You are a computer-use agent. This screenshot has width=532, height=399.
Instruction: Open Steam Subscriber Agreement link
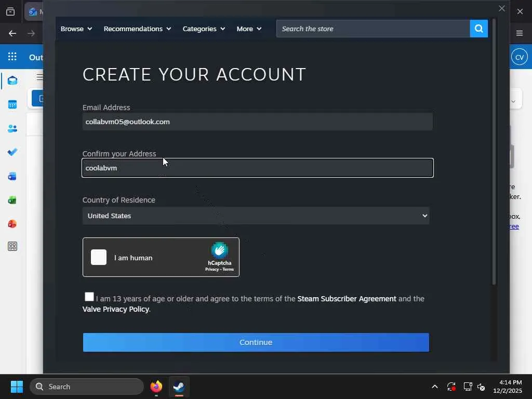[x=347, y=299]
